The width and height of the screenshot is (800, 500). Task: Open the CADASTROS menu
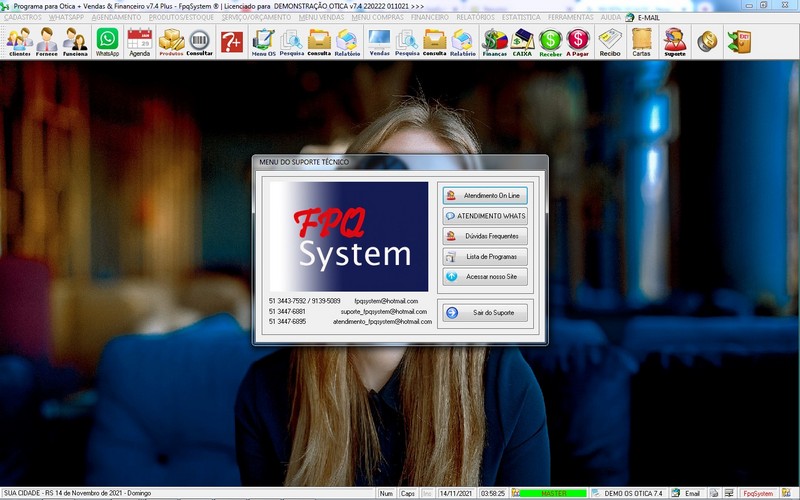(x=23, y=18)
